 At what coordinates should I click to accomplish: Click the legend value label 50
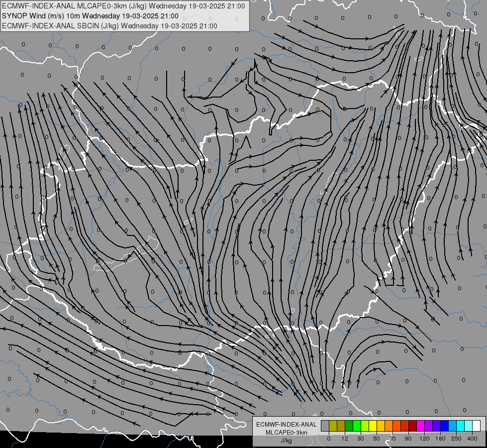pyautogui.click(x=377, y=439)
